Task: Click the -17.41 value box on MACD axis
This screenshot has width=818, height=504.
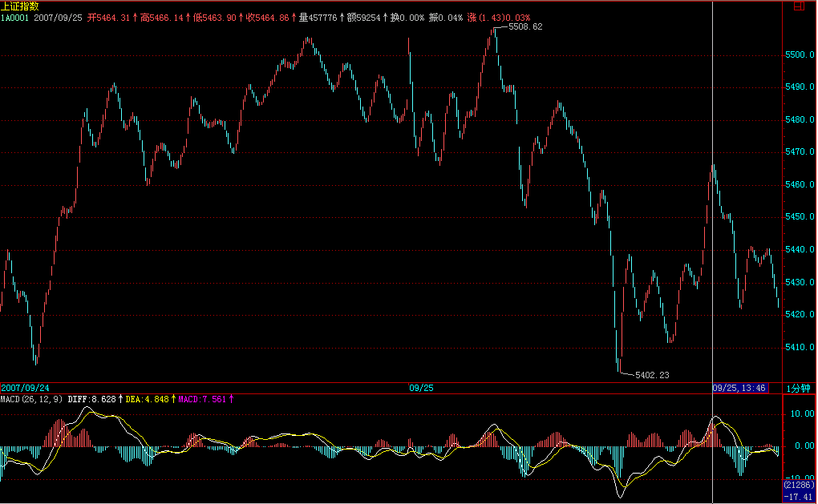Action: click(x=799, y=497)
